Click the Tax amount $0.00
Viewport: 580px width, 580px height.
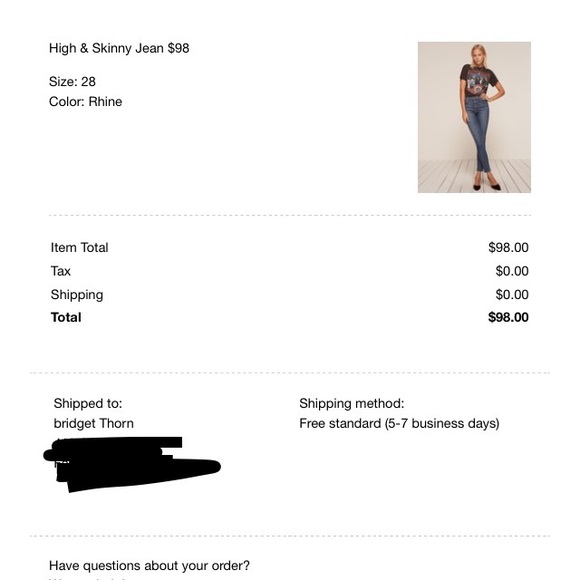(512, 271)
